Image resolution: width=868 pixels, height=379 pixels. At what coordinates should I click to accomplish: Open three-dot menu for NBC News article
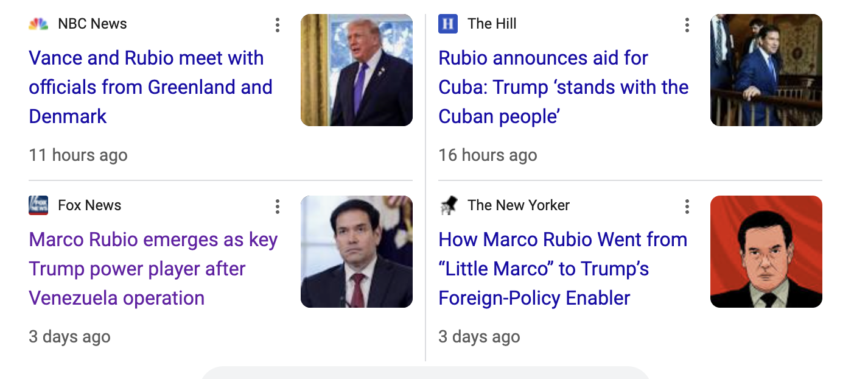[278, 25]
